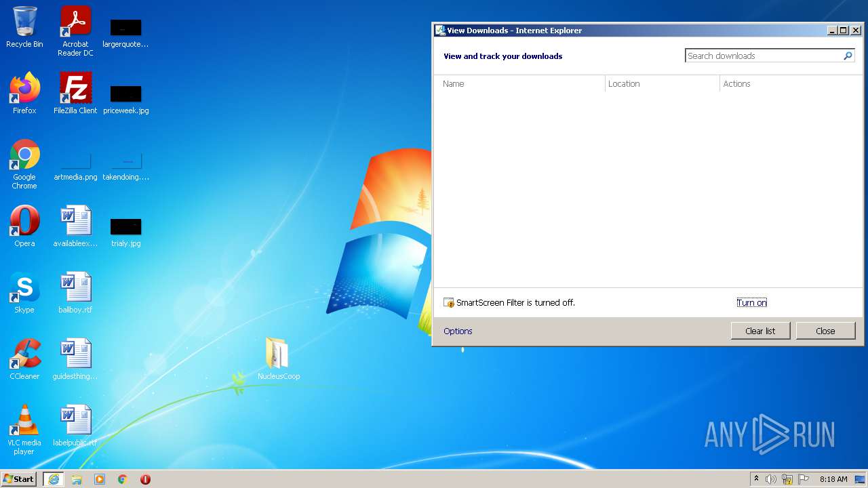Open Windows Explorer from taskbar

point(77,479)
